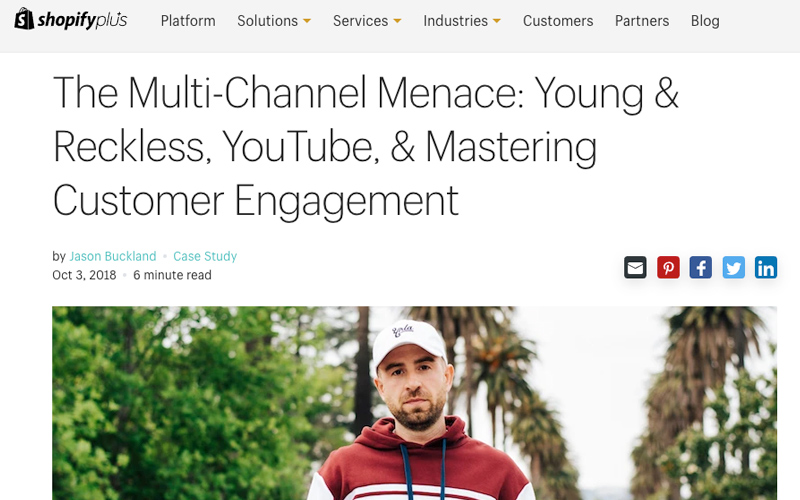The height and width of the screenshot is (500, 800).
Task: Open the Platform nav item
Action: click(x=188, y=21)
